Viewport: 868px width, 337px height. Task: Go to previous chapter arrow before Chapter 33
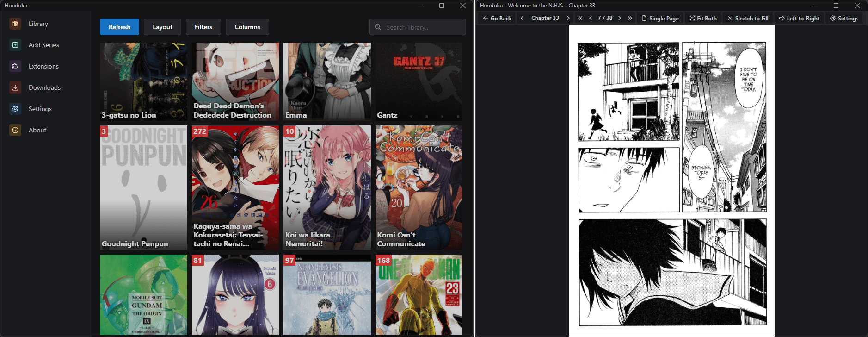(522, 18)
